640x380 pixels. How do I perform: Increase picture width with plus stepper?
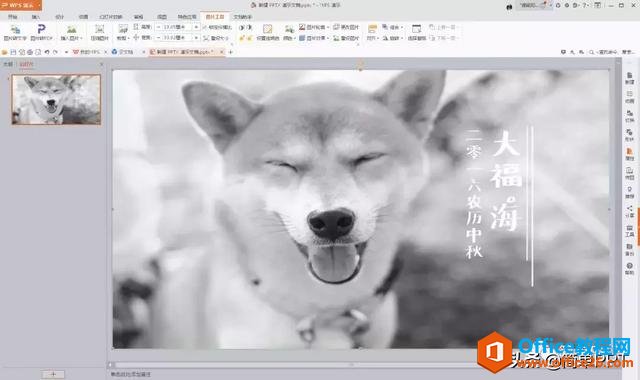(x=196, y=38)
